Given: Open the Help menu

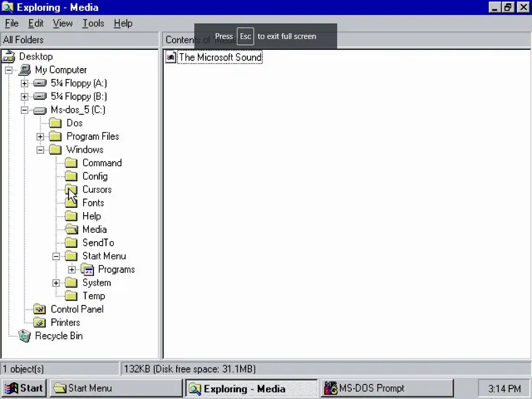Looking at the screenshot, I should pyautogui.click(x=123, y=23).
